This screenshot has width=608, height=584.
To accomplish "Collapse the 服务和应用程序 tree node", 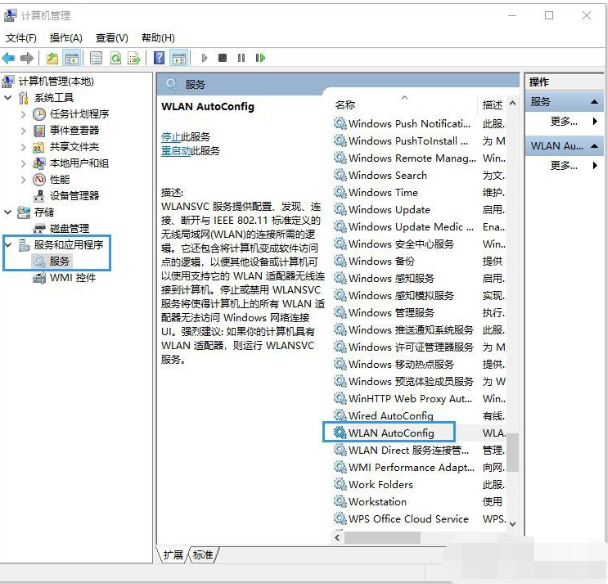I will click(x=9, y=244).
